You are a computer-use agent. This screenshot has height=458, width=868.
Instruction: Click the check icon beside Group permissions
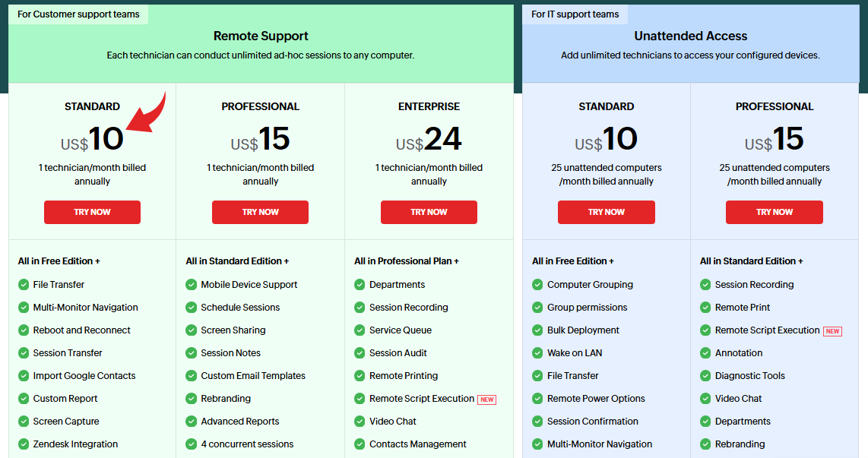[x=537, y=308]
